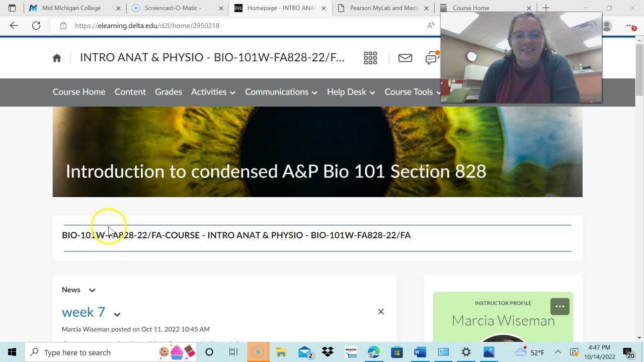
Task: Open the email envelope icon
Action: [405, 58]
